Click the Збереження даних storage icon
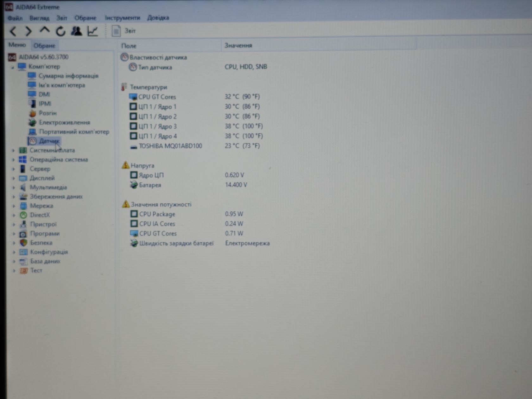The image size is (532, 399). click(23, 197)
